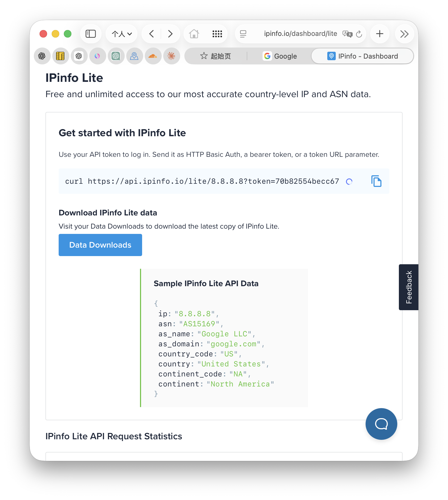Select the IPinfo - Dashboard tab

point(362,56)
